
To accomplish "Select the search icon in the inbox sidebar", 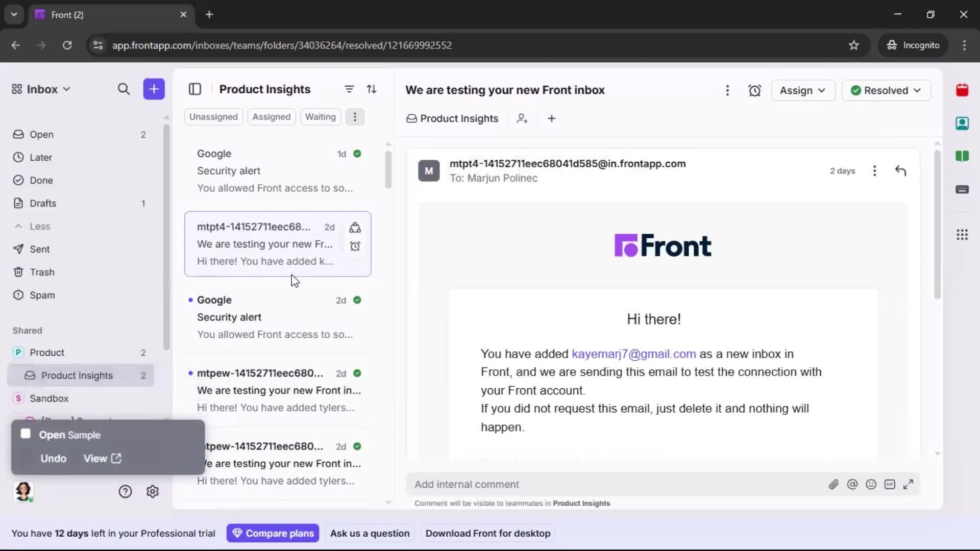I will point(124,89).
